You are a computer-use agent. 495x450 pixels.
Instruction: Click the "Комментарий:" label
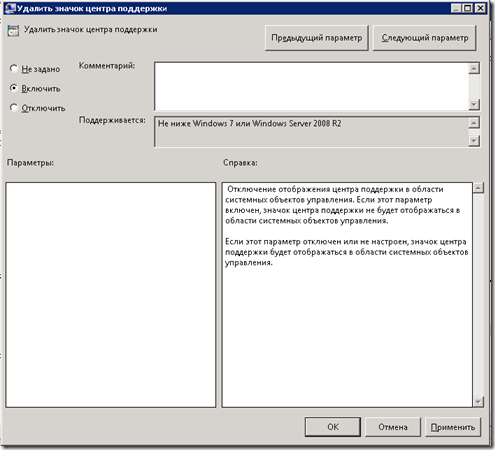[x=107, y=66]
